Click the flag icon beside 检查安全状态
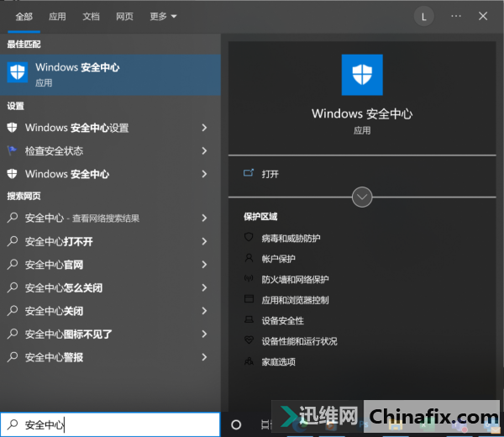504x437 pixels. 13,150
